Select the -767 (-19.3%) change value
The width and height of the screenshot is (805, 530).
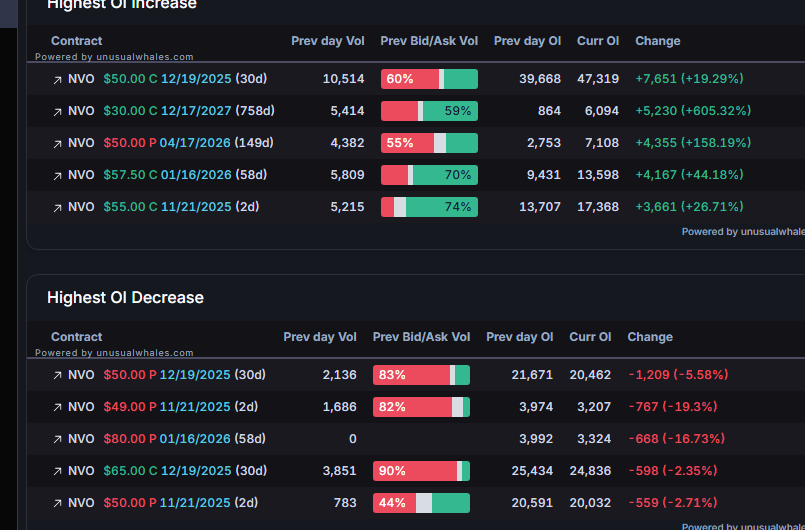673,406
